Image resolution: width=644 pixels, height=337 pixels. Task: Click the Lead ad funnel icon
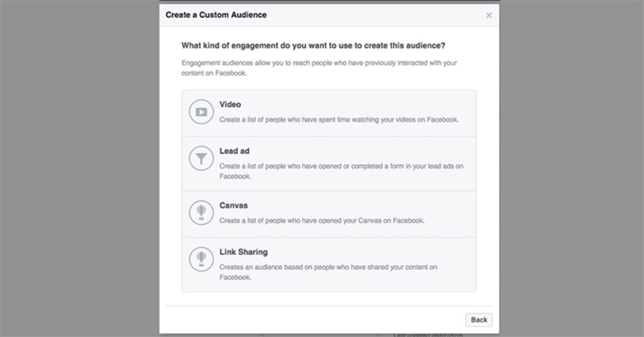tap(201, 159)
